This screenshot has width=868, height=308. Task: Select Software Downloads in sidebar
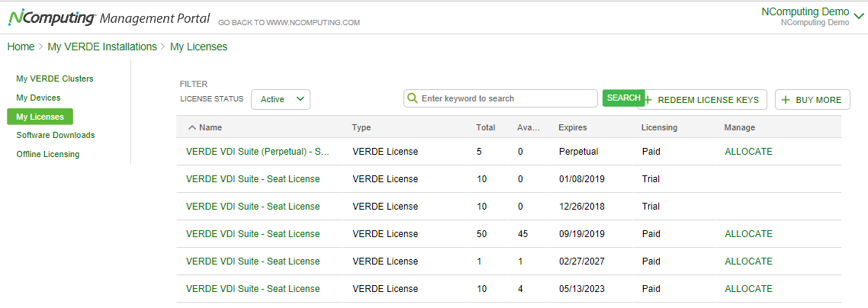coord(56,135)
